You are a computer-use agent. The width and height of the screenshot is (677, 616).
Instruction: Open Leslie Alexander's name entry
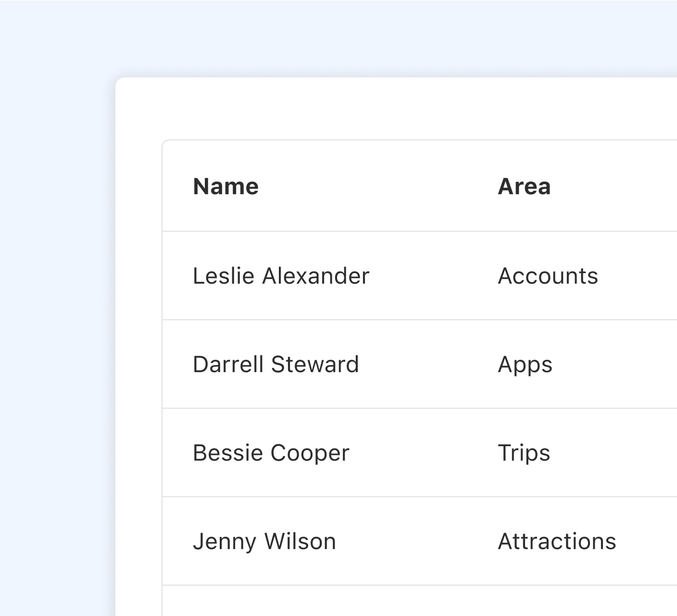[x=281, y=276]
